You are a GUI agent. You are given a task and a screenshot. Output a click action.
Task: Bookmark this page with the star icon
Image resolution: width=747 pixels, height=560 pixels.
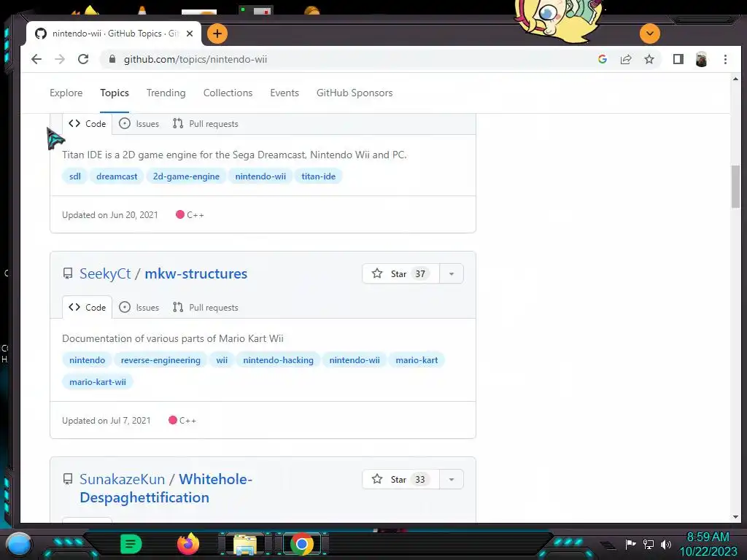649,60
